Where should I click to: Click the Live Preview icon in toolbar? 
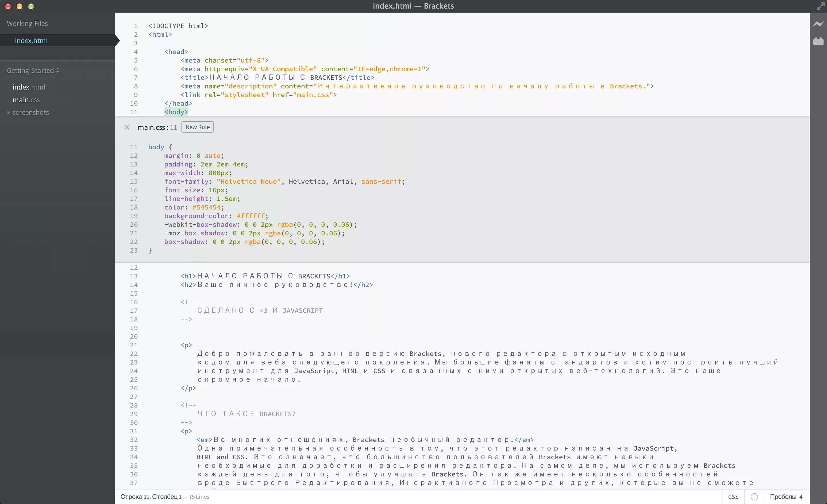click(x=819, y=24)
